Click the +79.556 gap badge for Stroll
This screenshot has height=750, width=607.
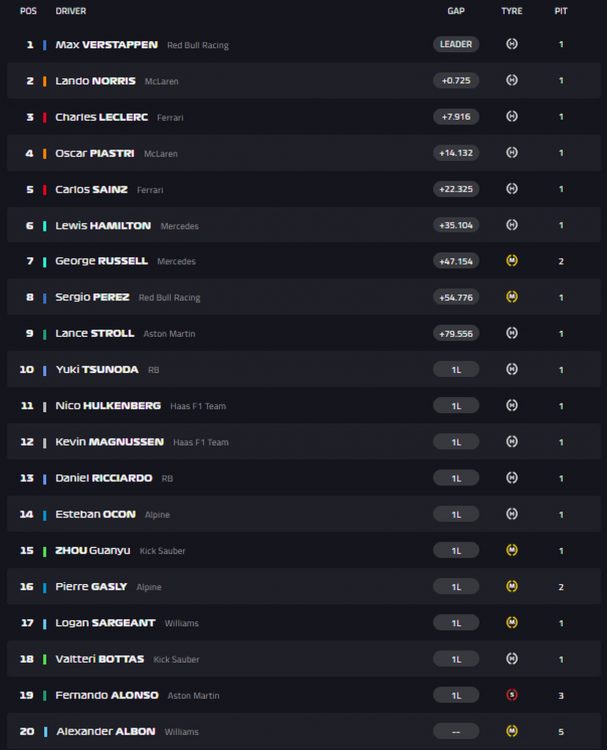tap(456, 333)
